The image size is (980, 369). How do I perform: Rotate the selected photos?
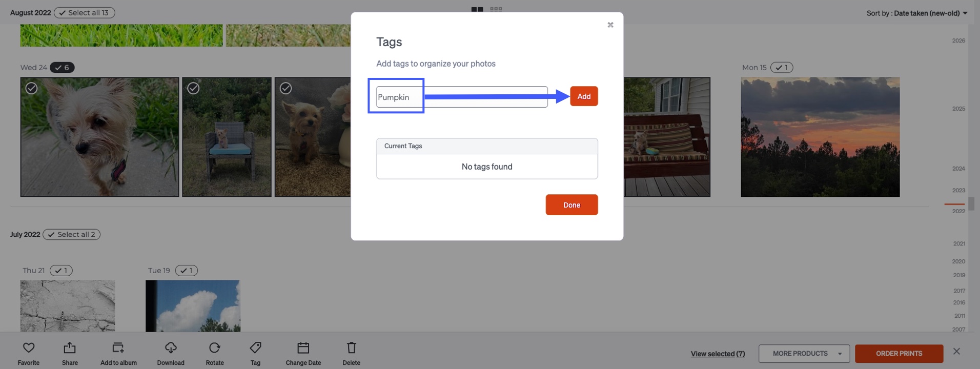[215, 348]
